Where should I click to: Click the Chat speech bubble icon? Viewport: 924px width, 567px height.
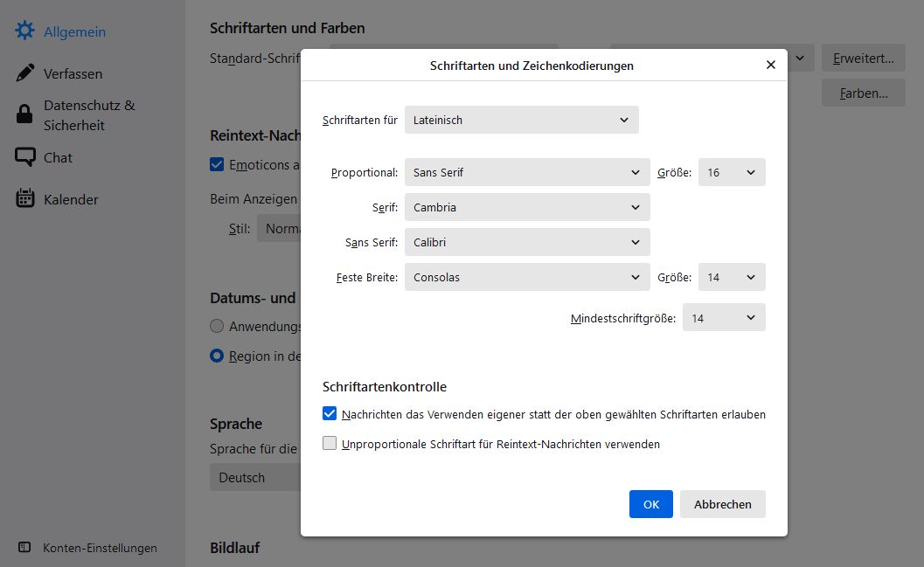tap(25, 157)
